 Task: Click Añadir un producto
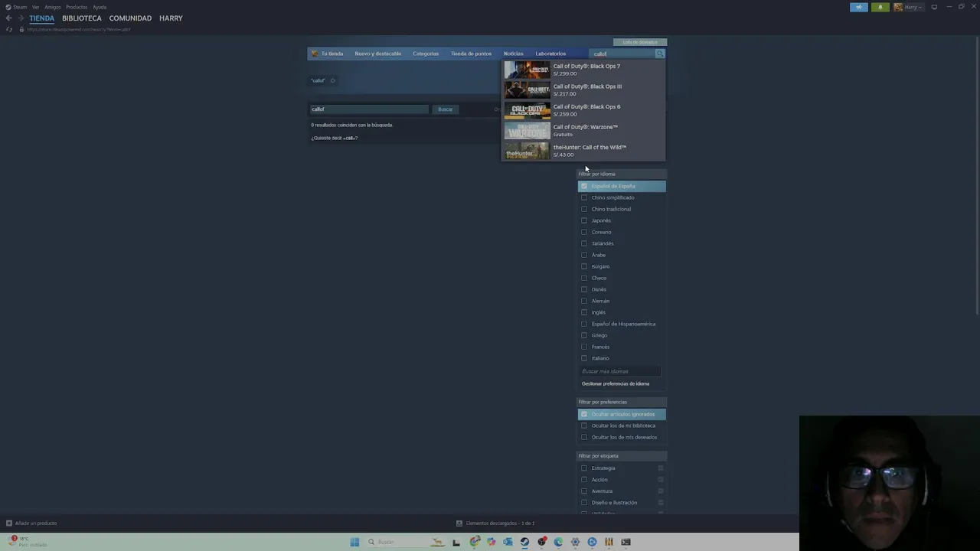point(36,523)
